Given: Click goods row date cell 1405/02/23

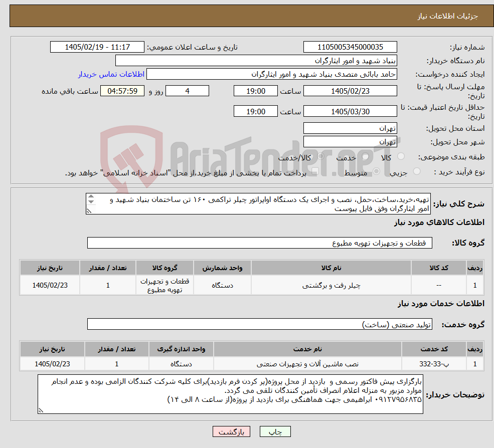Looking at the screenshot, I should click(x=50, y=285).
